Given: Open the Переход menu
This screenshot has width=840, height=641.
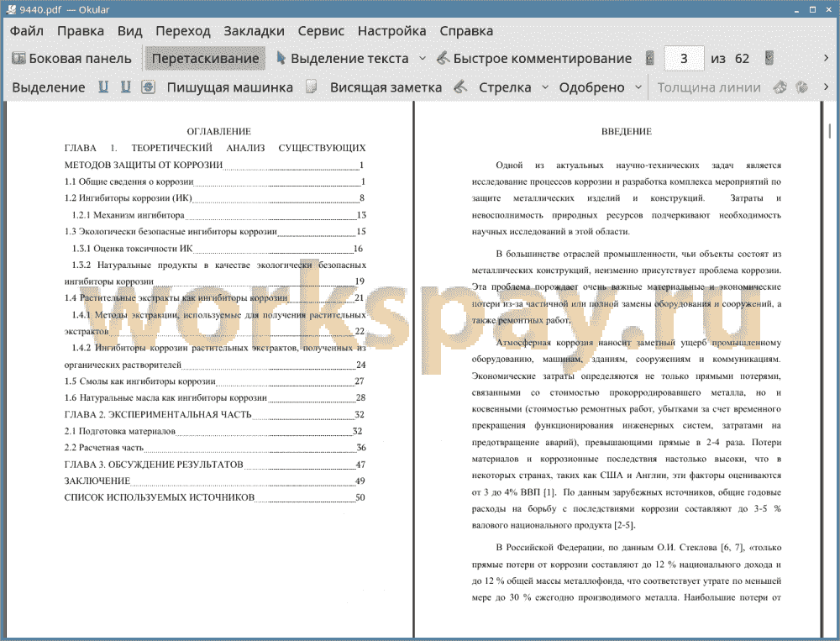Looking at the screenshot, I should (x=183, y=31).
